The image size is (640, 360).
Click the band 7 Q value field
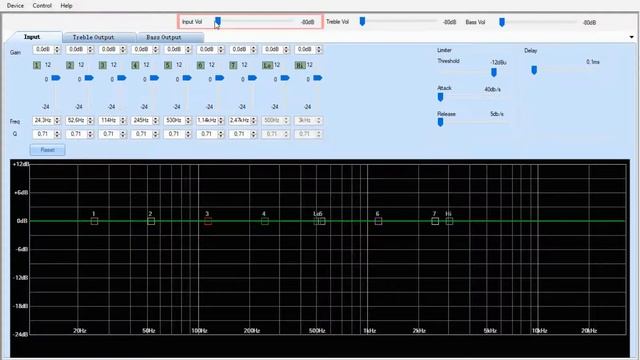pos(240,134)
